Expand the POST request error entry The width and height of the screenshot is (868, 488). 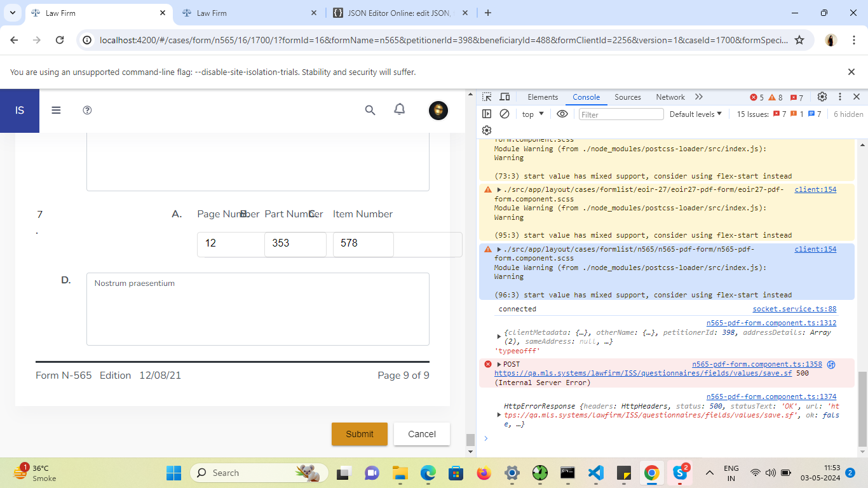click(499, 364)
